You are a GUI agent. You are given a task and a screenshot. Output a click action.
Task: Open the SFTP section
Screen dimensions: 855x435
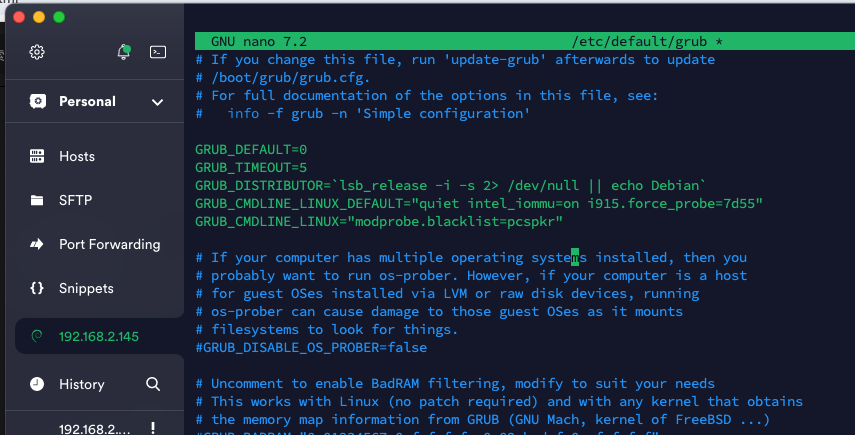click(x=94, y=200)
